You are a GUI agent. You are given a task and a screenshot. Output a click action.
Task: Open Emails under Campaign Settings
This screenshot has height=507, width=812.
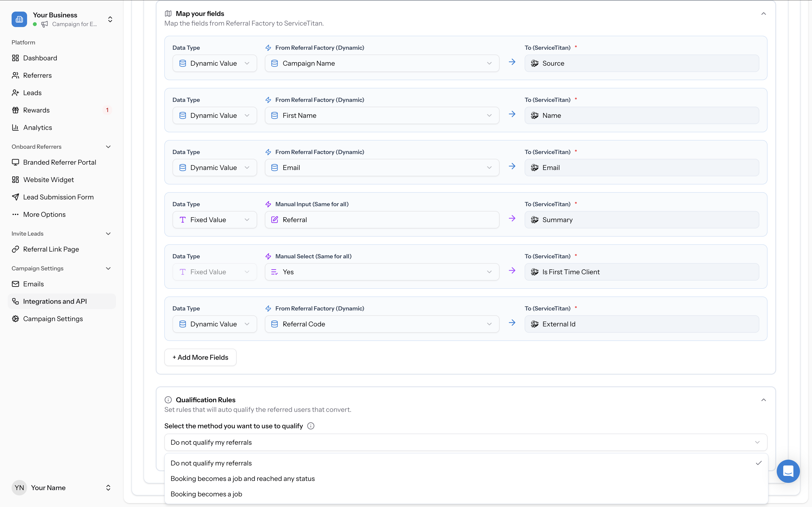coord(33,284)
